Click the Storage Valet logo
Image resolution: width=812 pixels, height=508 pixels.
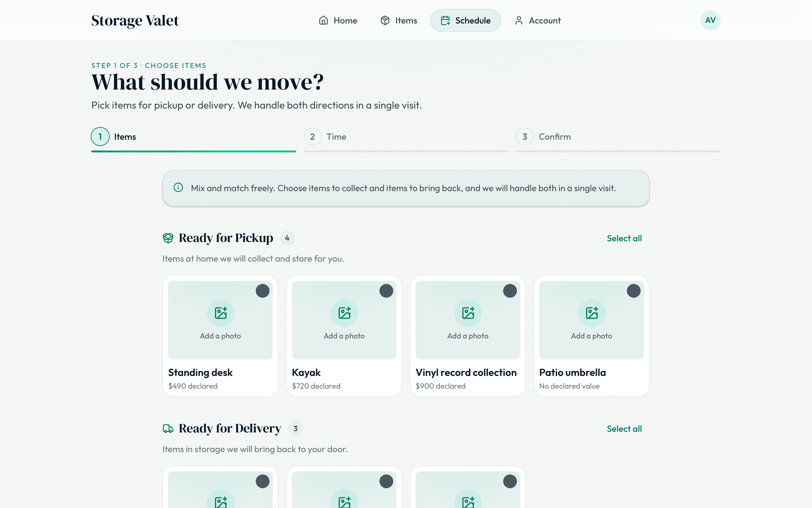[x=135, y=21]
